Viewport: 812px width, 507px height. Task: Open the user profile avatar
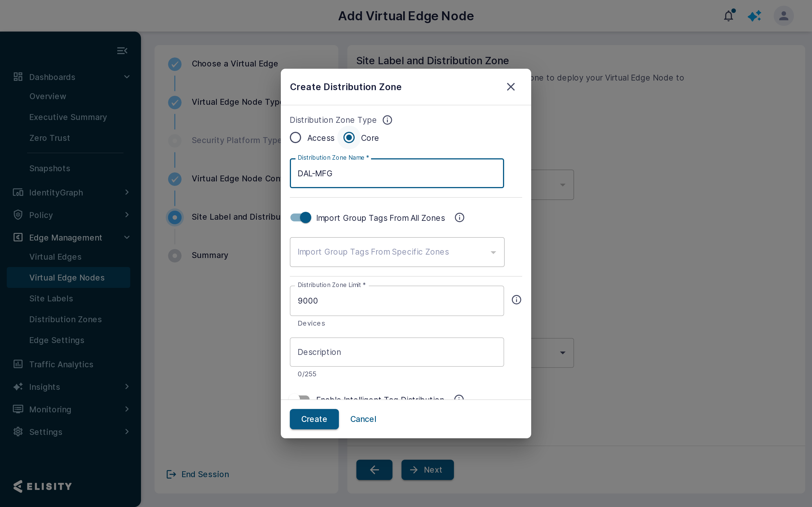click(784, 16)
